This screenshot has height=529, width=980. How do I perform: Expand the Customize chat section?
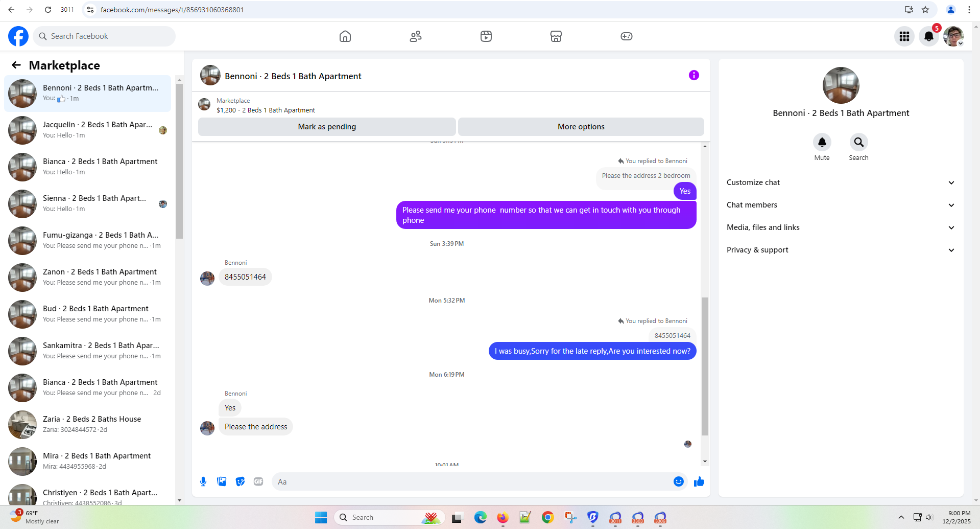(841, 182)
